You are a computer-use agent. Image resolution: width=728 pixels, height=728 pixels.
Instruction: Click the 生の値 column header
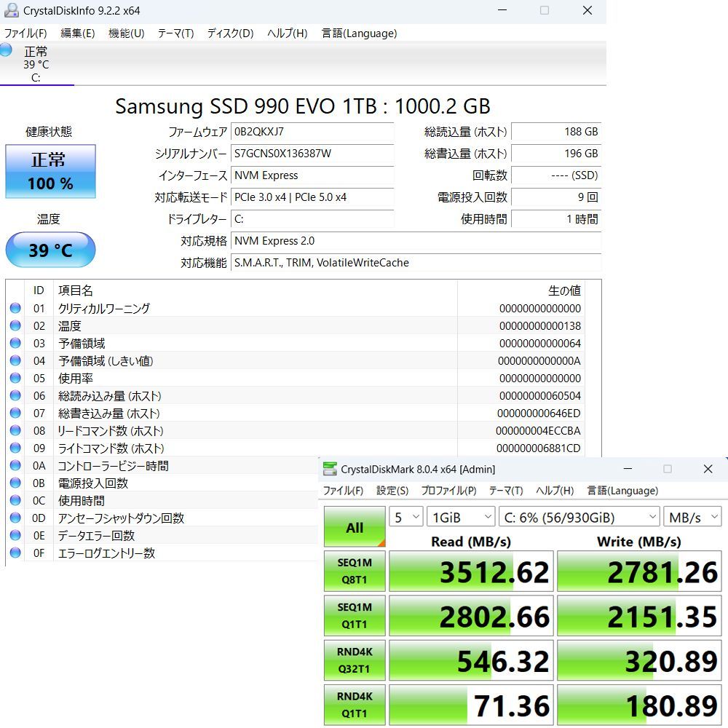521,290
